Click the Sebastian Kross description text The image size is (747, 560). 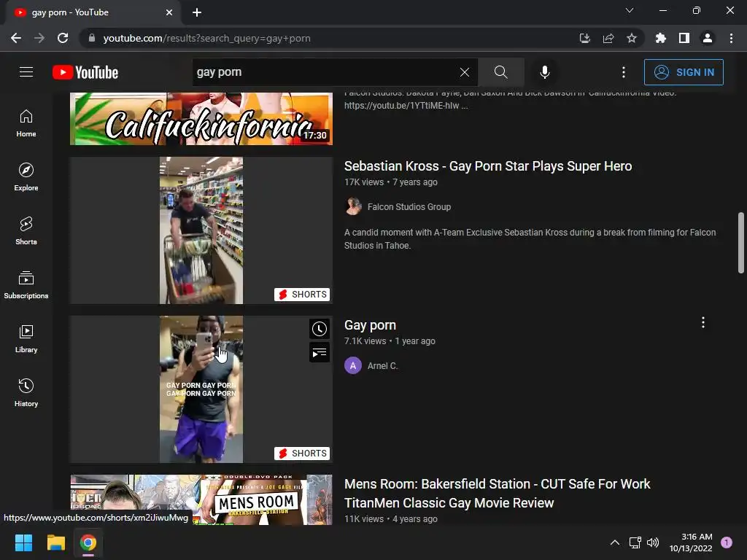click(x=530, y=238)
